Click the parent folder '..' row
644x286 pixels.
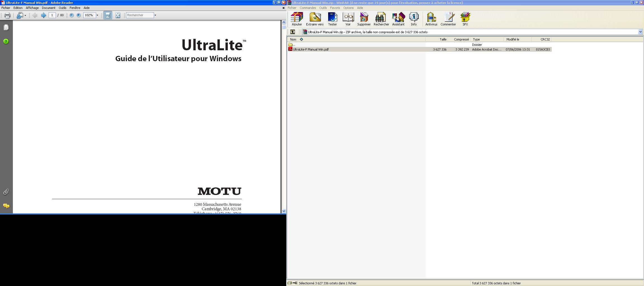coord(419,45)
